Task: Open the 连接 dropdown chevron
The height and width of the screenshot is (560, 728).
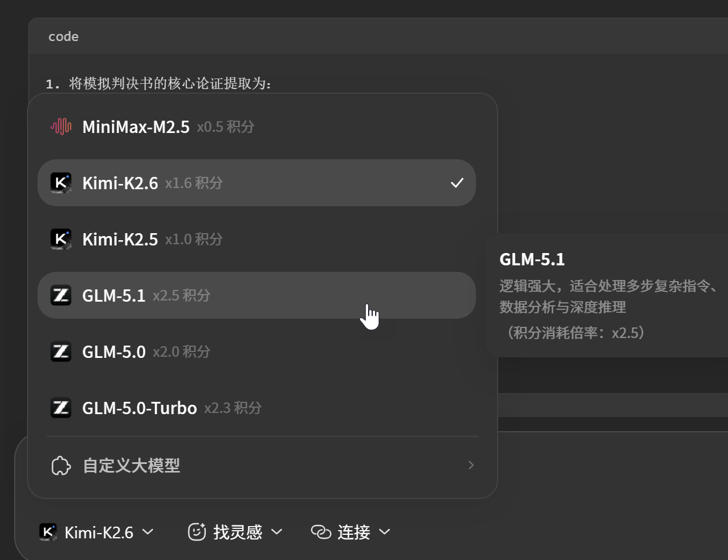Action: [x=385, y=532]
